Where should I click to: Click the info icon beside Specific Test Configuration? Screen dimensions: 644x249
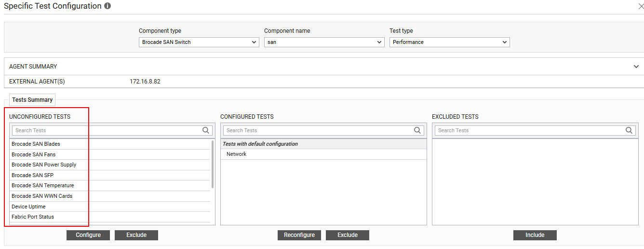click(x=107, y=6)
